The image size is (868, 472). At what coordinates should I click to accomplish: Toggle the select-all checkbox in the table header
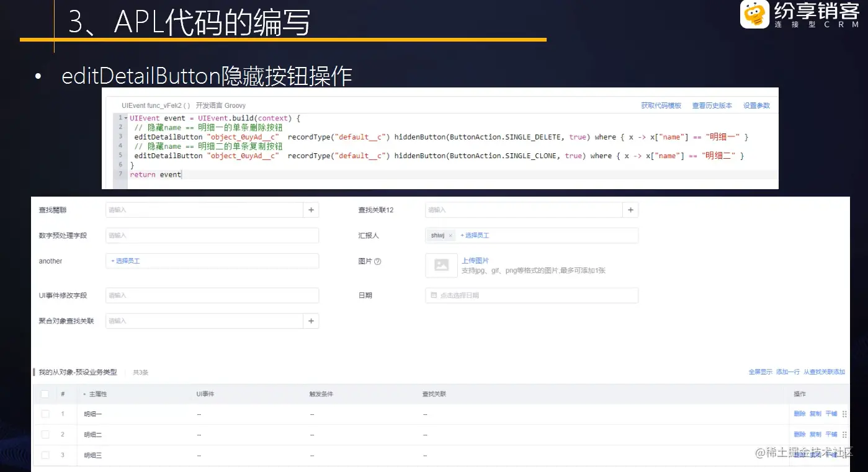(45, 394)
